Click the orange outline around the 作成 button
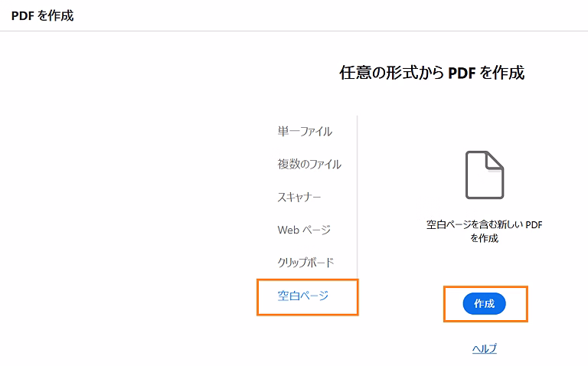The image size is (588, 366). click(x=527, y=304)
